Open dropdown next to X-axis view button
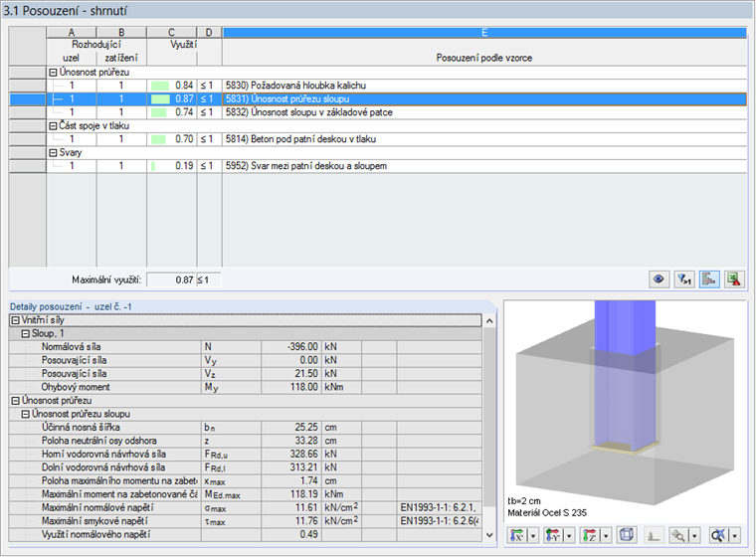756x557 pixels. [533, 535]
